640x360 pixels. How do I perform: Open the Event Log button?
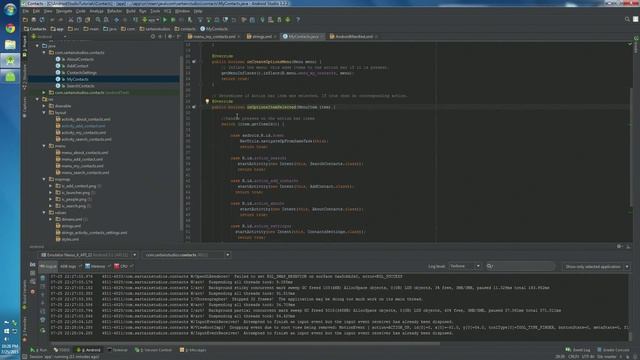(578, 350)
